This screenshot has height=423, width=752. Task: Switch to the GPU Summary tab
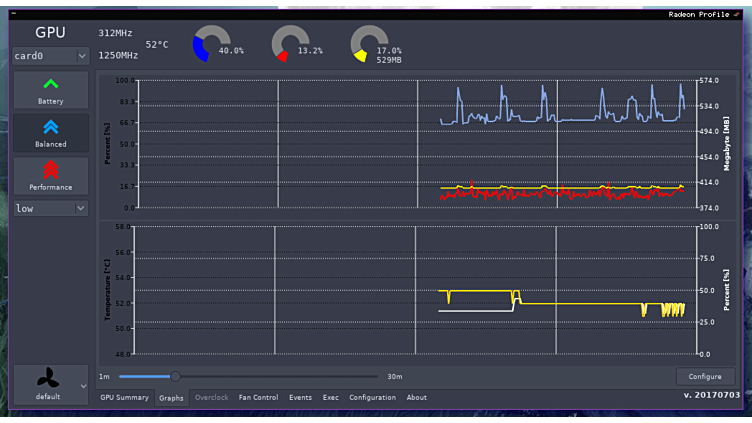[x=124, y=397]
